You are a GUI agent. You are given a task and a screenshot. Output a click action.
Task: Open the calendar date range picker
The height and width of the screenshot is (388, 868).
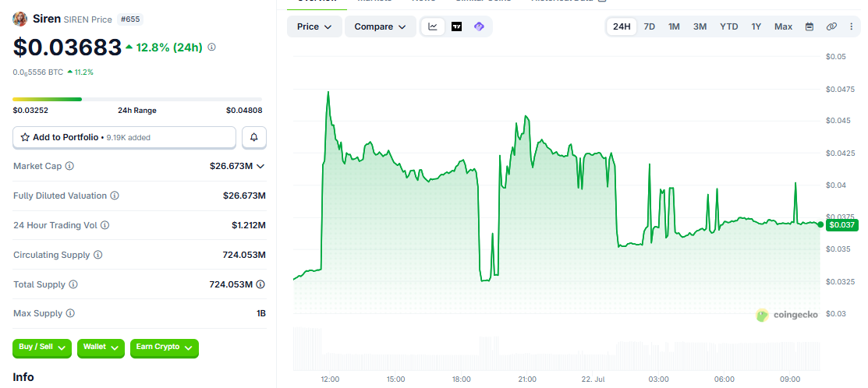[810, 26]
